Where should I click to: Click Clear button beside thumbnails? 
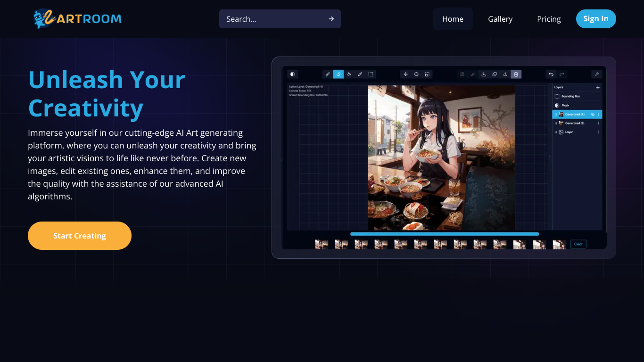pos(578,244)
